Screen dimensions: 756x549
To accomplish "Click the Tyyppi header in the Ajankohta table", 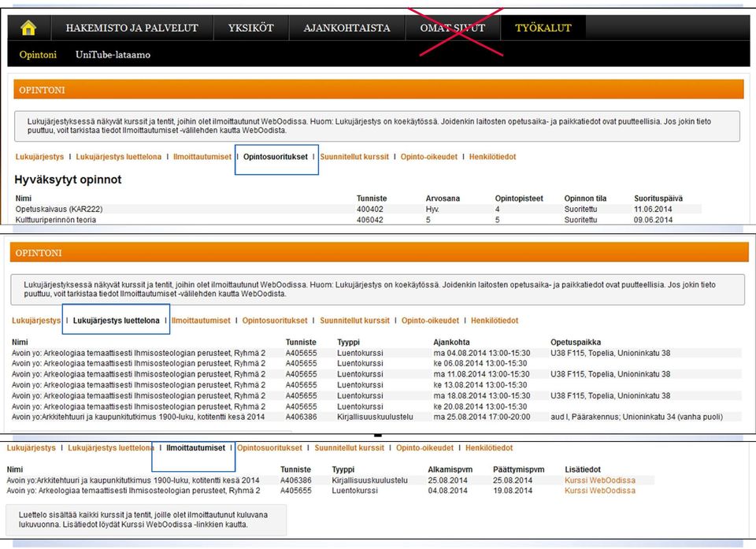I will point(349,342).
